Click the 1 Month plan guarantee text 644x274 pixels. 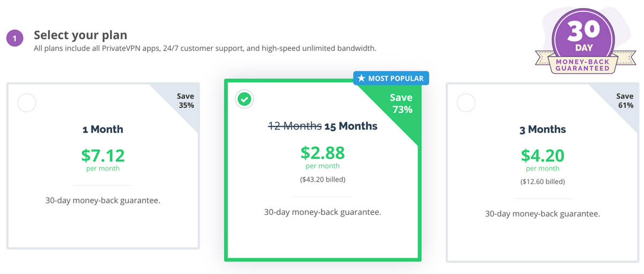click(x=103, y=200)
